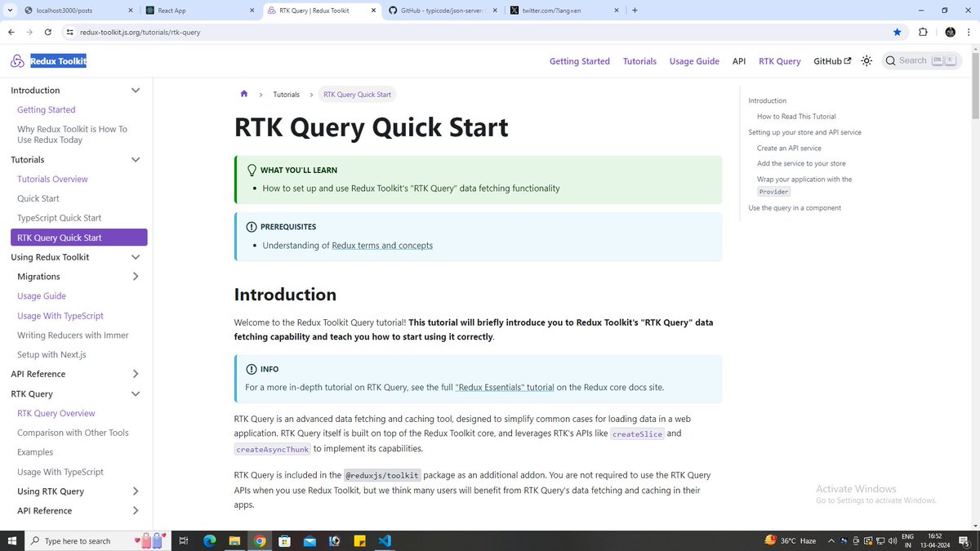
Task: Open Usage Guide in top navbar
Action: (x=694, y=61)
